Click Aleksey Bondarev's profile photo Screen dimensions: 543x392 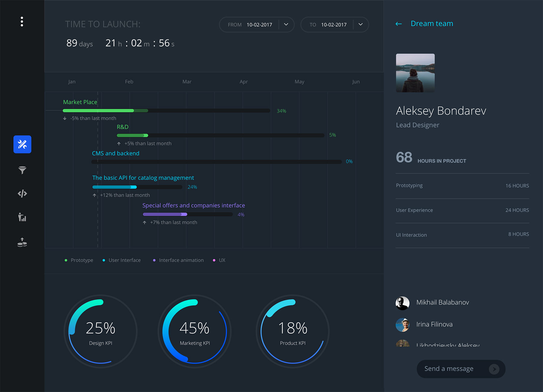tap(415, 73)
